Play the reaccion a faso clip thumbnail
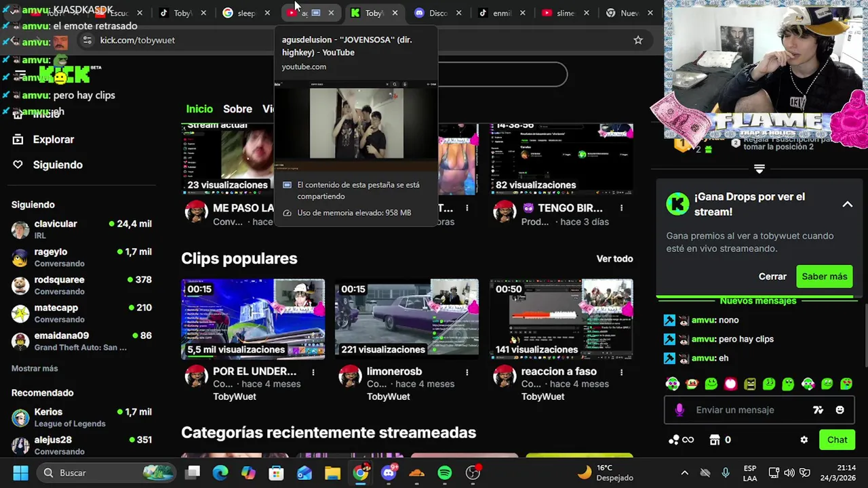The width and height of the screenshot is (868, 488). 561,319
